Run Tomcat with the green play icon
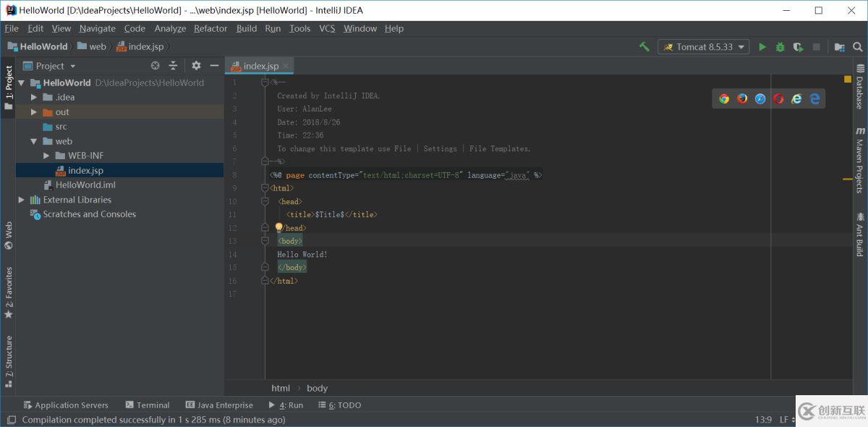 click(x=762, y=46)
